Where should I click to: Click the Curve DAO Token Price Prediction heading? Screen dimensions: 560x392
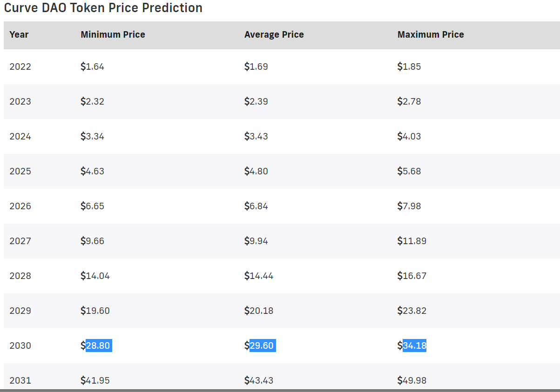(103, 8)
